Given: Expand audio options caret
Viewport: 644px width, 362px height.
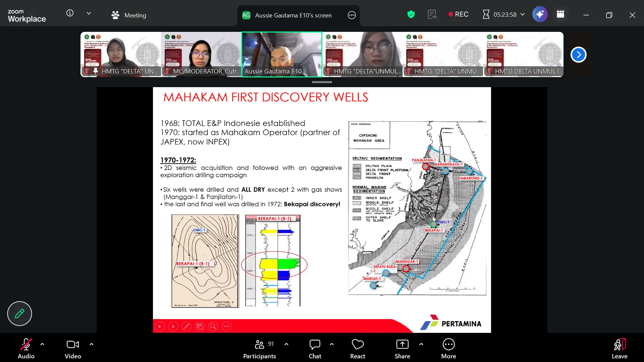Looking at the screenshot, I should (42, 344).
